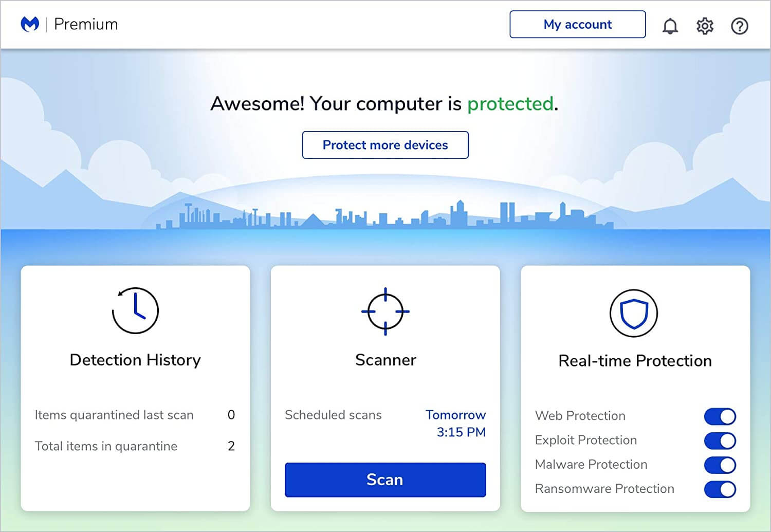
Task: Click Protect more devices button
Action: click(385, 145)
